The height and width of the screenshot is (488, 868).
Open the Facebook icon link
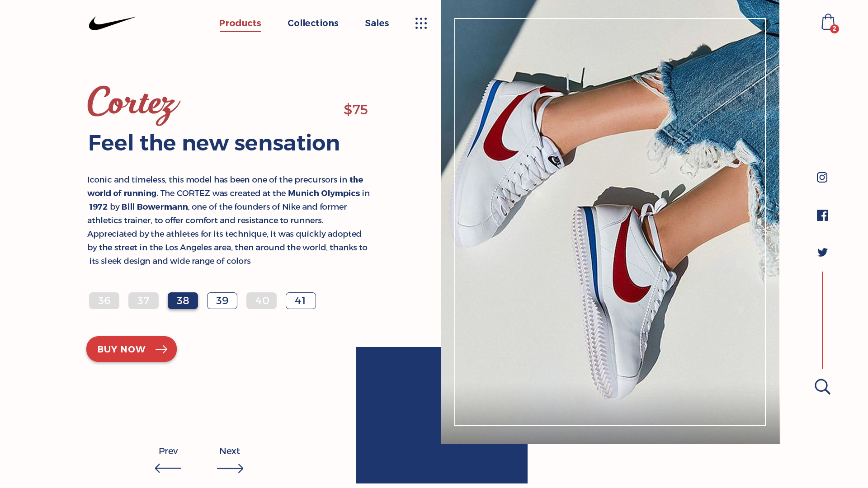822,215
